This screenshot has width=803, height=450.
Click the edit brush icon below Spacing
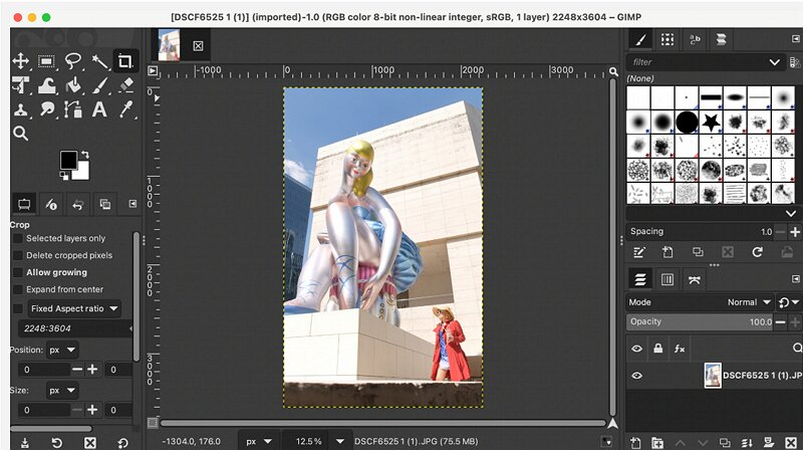point(639,252)
